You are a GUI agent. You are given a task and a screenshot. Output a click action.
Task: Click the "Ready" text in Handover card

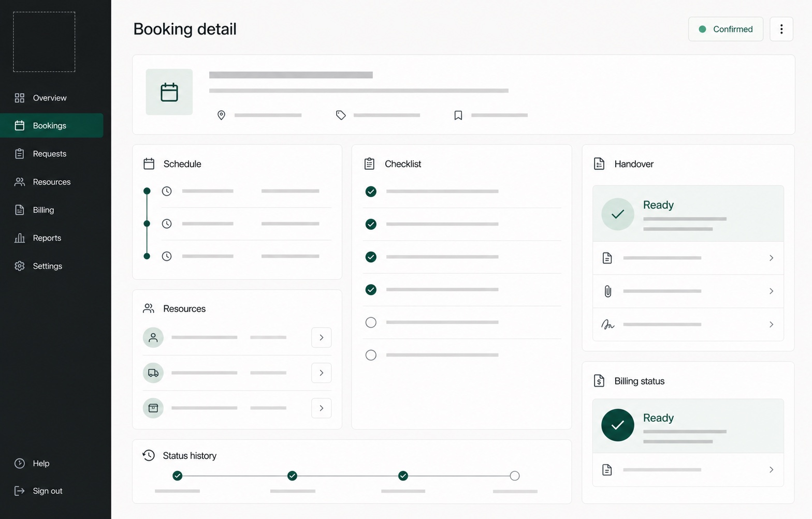pos(658,205)
